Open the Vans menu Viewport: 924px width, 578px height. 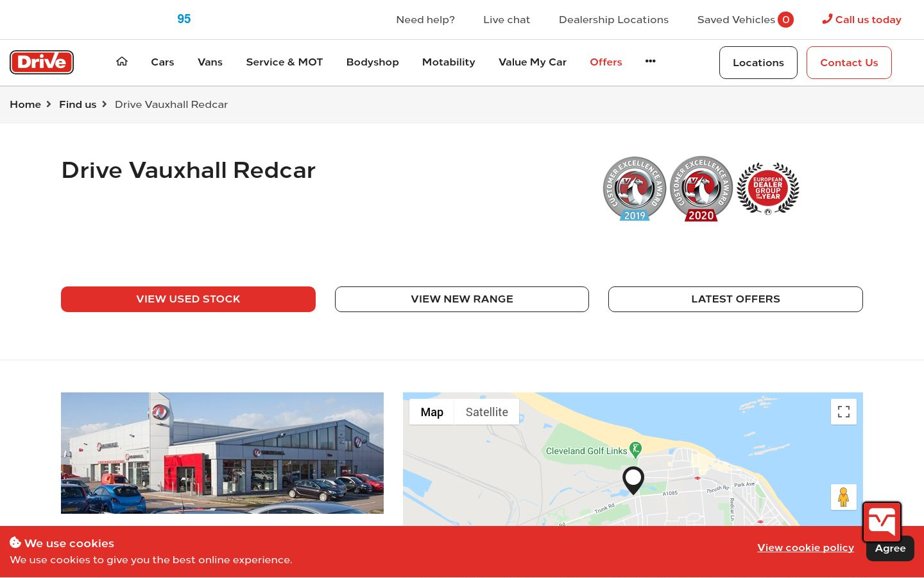point(210,62)
